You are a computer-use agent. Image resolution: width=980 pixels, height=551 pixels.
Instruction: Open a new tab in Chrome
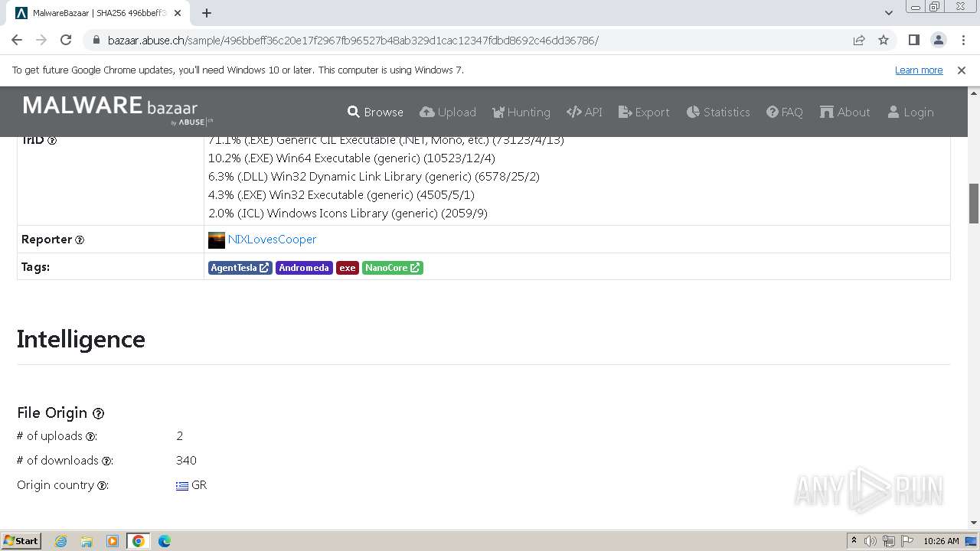point(207,13)
